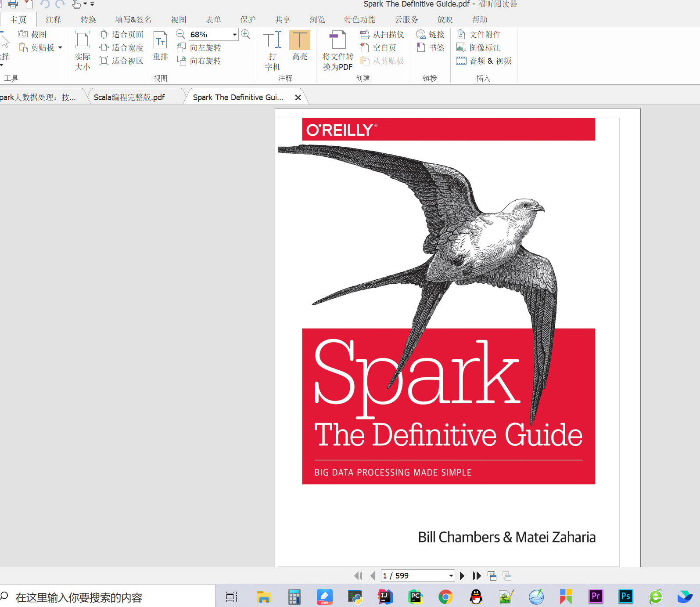Switch to Spark大数据处理 document tab

click(x=38, y=97)
